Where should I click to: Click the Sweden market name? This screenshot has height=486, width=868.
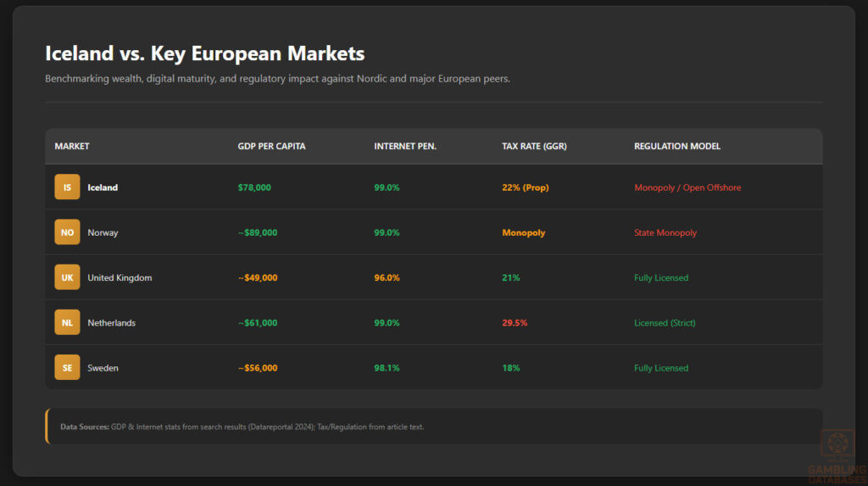pos(103,368)
